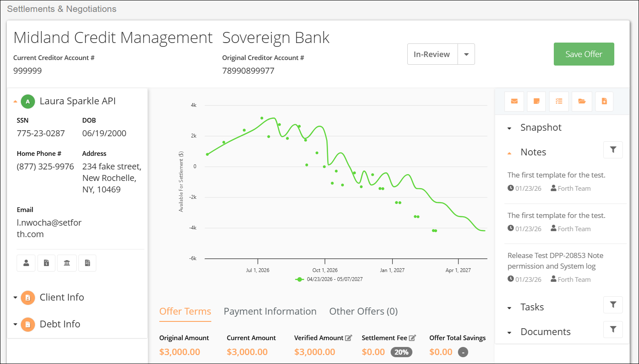Click the checklist tasks icon button
This screenshot has height=364, width=639.
559,101
